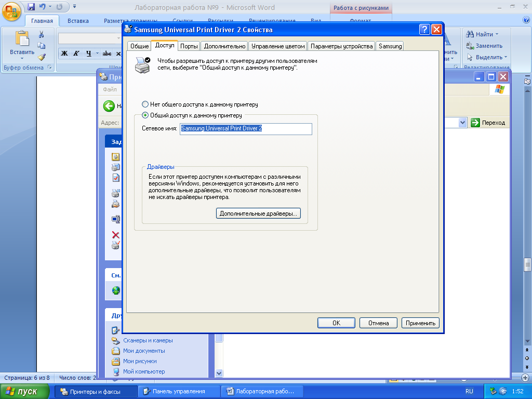The width and height of the screenshot is (532, 399).
Task: Select the Порты tab
Action: click(189, 46)
